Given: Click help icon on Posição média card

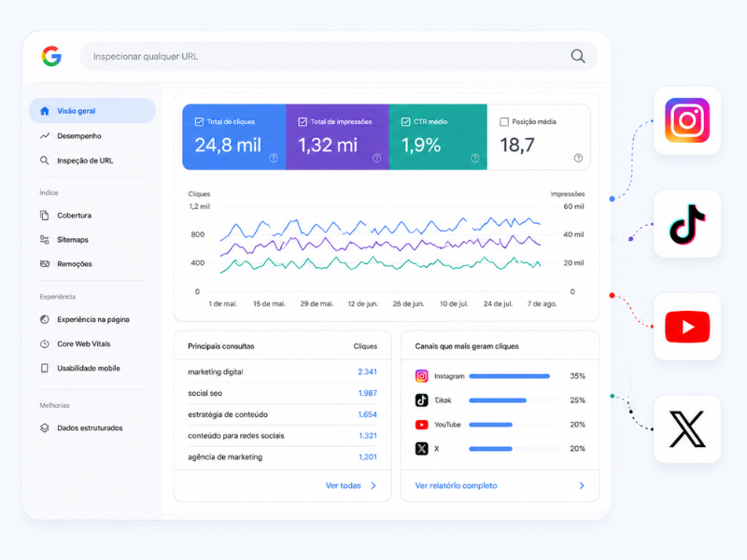Looking at the screenshot, I should [x=578, y=158].
